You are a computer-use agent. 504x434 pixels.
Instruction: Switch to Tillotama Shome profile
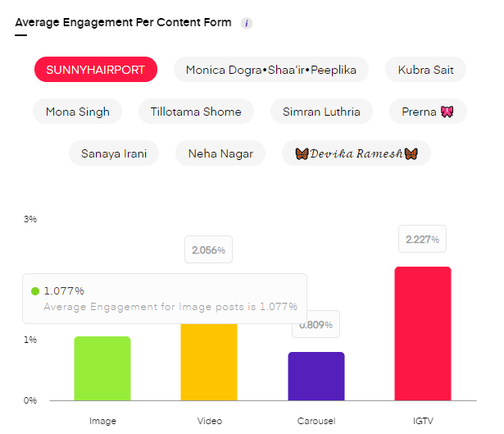pos(196,111)
